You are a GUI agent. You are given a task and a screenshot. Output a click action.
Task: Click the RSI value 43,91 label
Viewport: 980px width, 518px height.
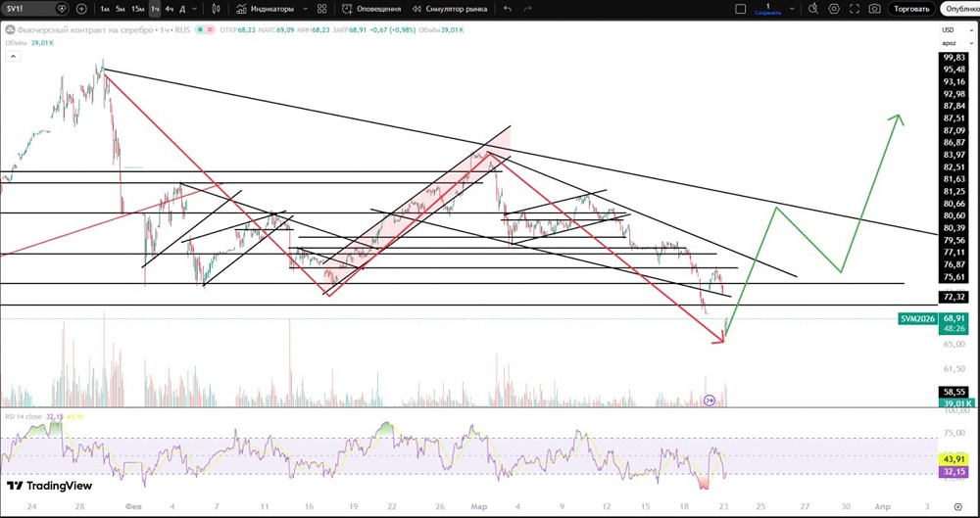(x=953, y=458)
